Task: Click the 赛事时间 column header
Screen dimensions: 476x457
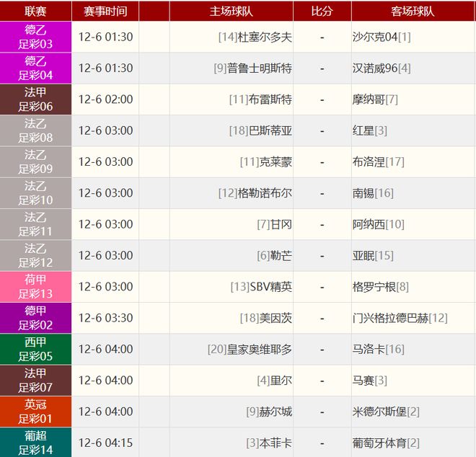Action: click(105, 11)
